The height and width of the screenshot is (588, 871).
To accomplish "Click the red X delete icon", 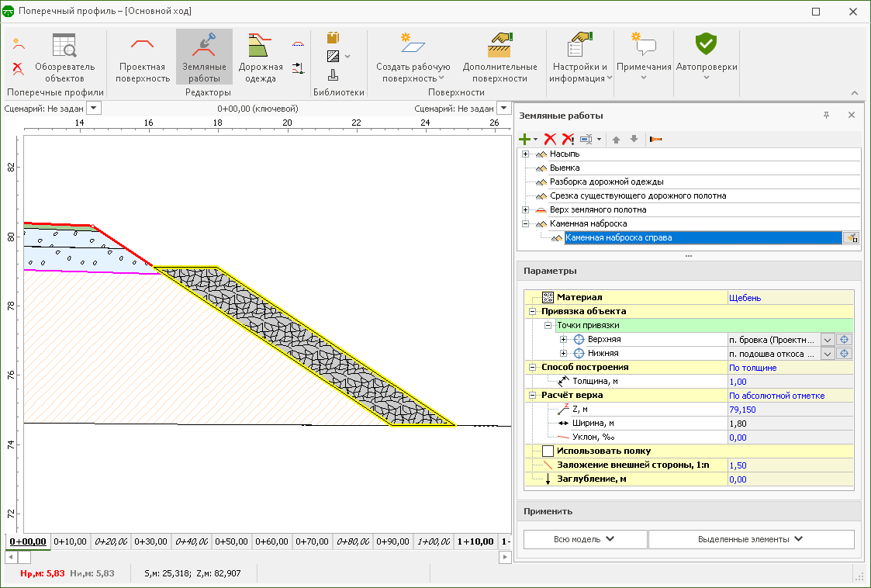I will pyautogui.click(x=550, y=139).
